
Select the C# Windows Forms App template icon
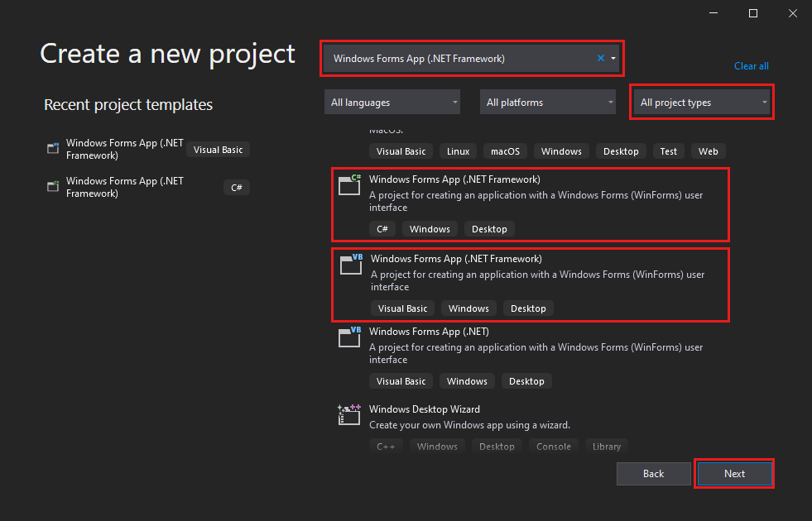click(348, 184)
